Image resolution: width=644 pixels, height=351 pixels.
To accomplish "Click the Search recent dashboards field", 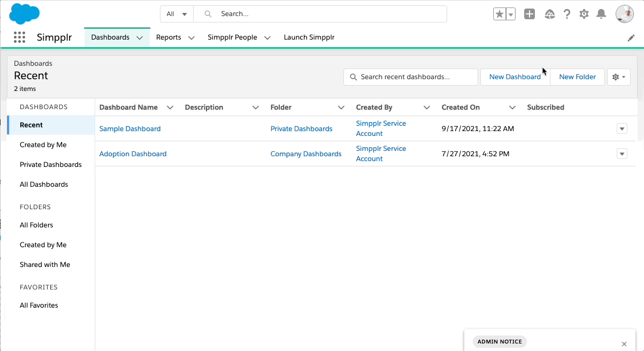I will [411, 77].
